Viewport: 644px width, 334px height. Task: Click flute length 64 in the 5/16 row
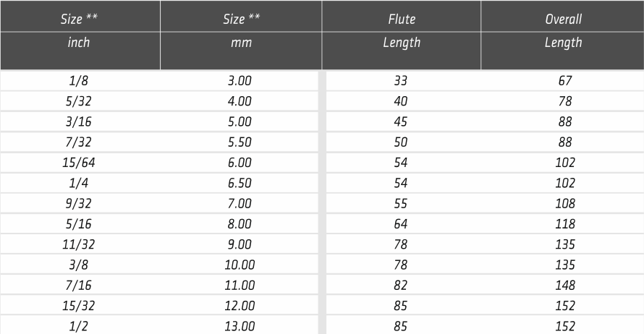coord(401,224)
